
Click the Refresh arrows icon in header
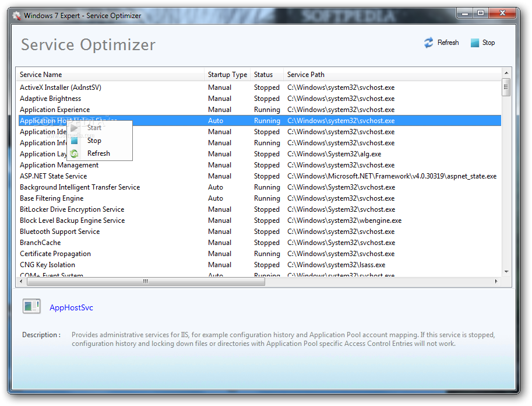pyautogui.click(x=428, y=43)
